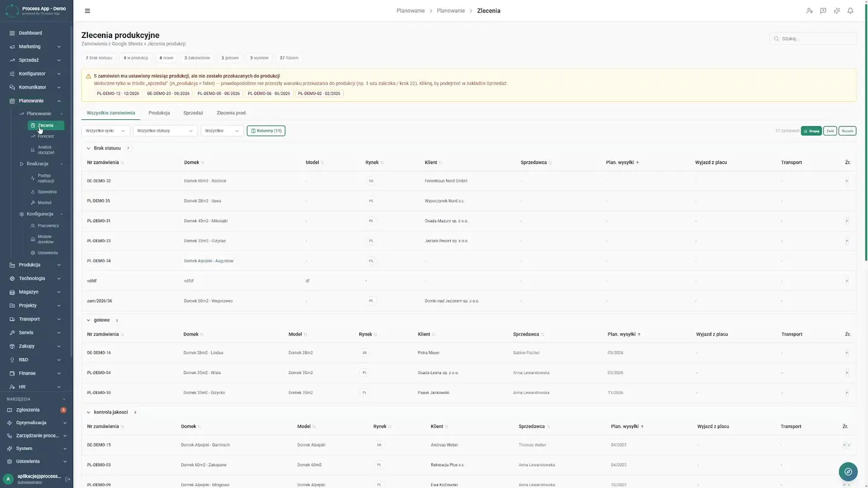Click the Zakupy cart icon in sidebar
Screen dimensions: 868x488
pyautogui.click(x=12, y=346)
